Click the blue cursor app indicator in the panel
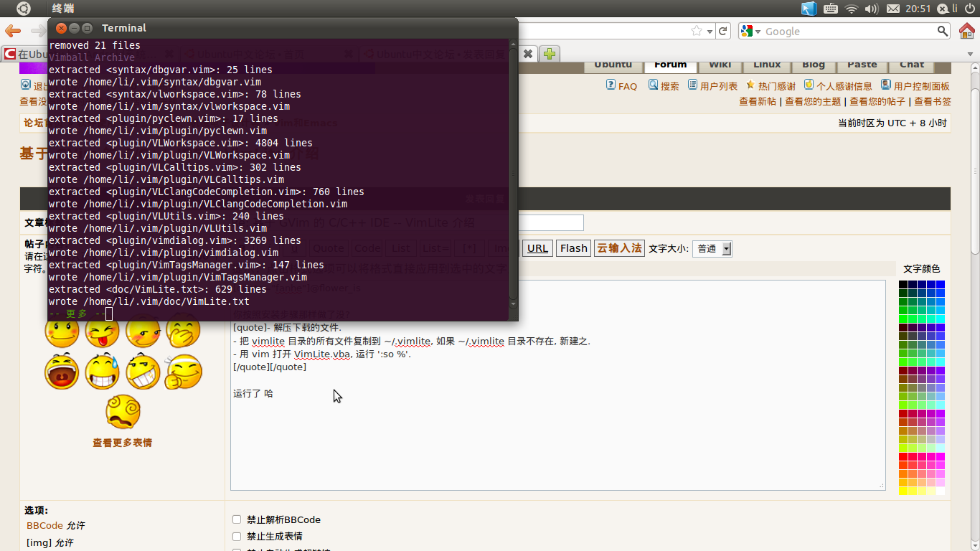Image resolution: width=980 pixels, height=551 pixels. pyautogui.click(x=809, y=9)
